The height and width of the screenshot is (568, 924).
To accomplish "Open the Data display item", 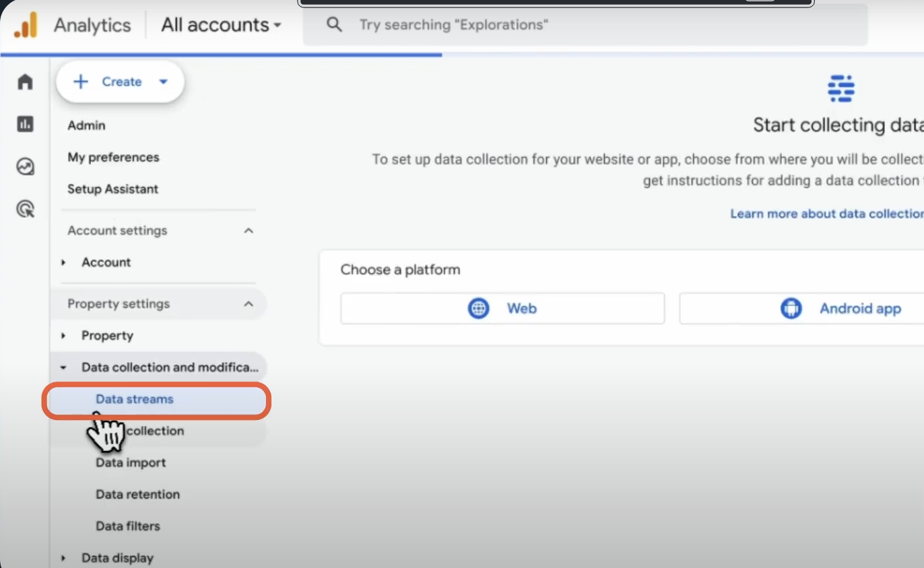I will click(x=117, y=558).
